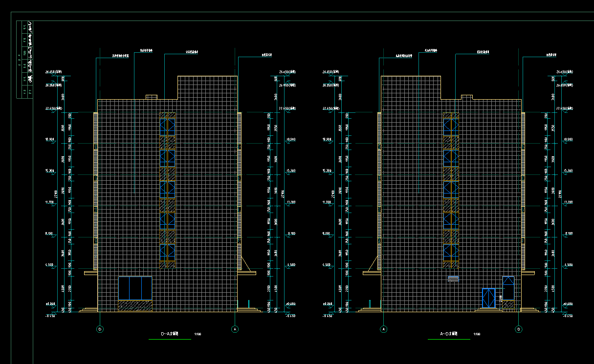
Task: Select the large three-panel window on left elevation
Action: pyautogui.click(x=135, y=288)
